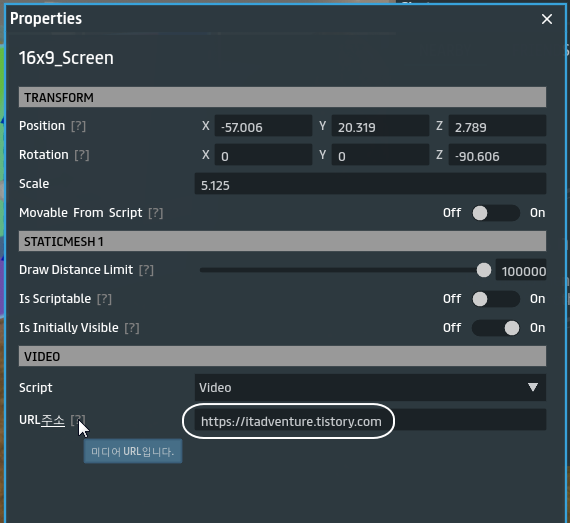Select the 16x9_Screen object name
The width and height of the screenshot is (570, 523).
66,58
